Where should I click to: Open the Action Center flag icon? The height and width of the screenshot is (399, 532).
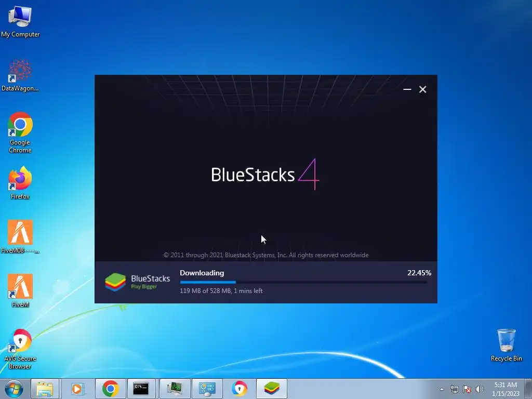(467, 389)
